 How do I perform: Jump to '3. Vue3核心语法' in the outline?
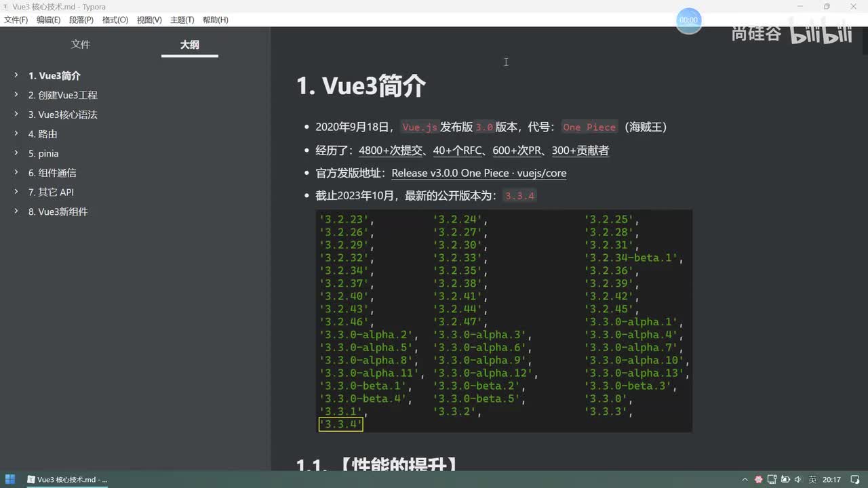click(63, 115)
